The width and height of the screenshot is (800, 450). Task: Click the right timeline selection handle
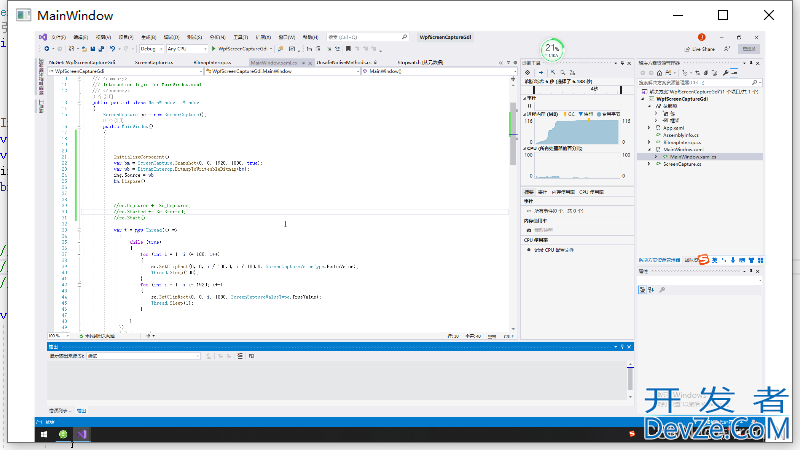tap(621, 90)
